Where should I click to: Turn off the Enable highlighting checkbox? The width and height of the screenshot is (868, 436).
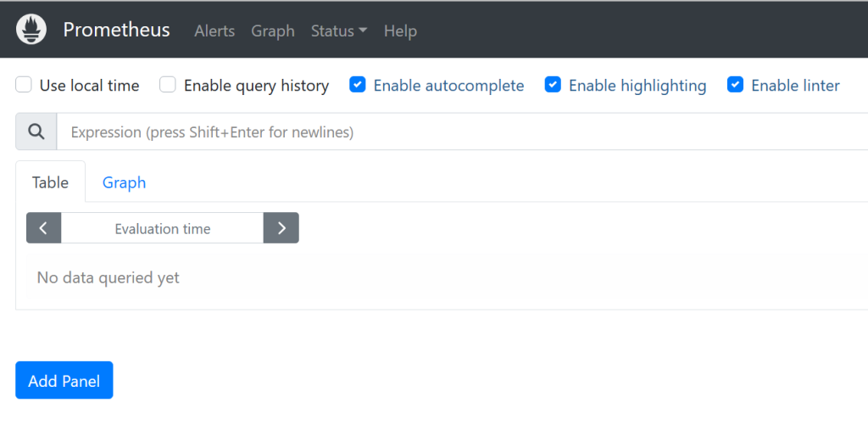[553, 85]
